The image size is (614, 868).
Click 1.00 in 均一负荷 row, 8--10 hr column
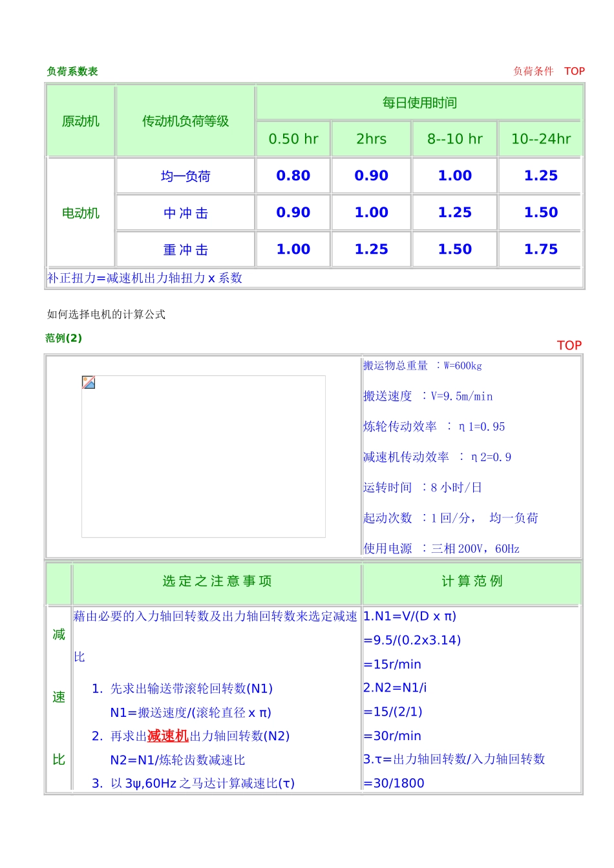pyautogui.click(x=455, y=176)
